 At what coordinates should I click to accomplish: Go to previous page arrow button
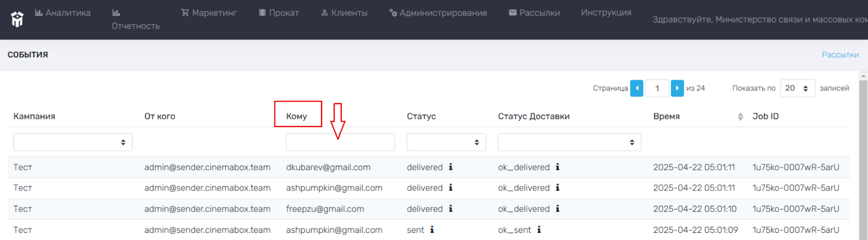click(x=637, y=88)
